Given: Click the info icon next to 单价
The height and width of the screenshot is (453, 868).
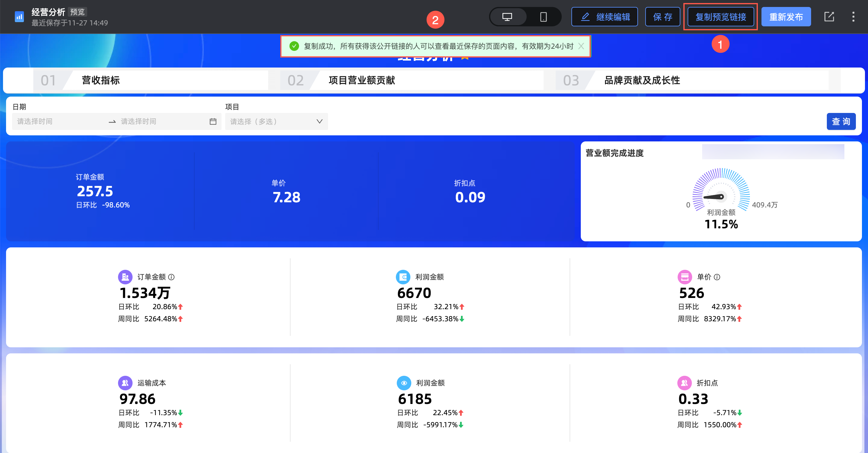Looking at the screenshot, I should [x=717, y=277].
